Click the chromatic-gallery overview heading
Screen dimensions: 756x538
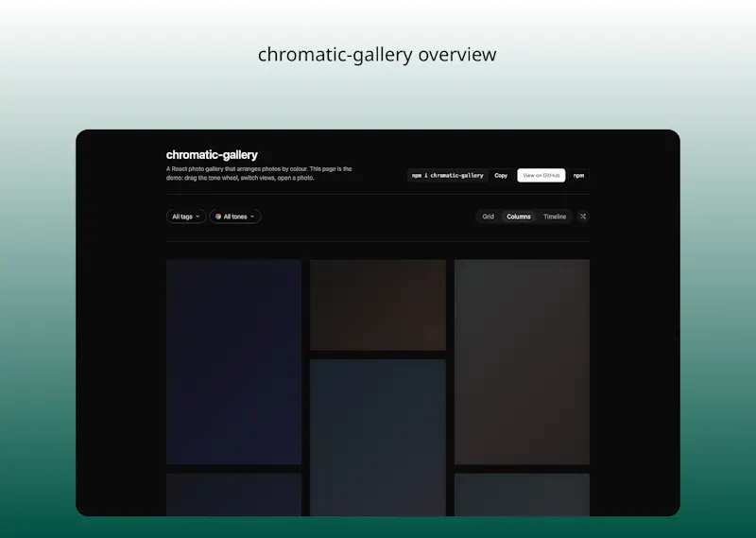(377, 55)
